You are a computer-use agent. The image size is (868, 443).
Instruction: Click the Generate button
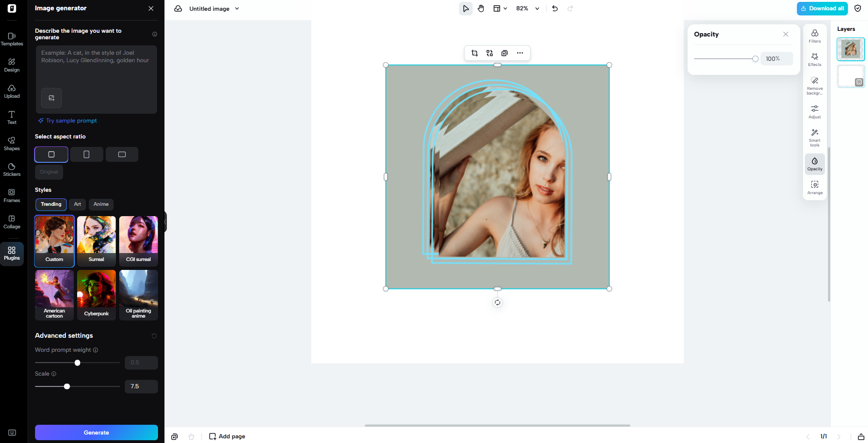96,433
